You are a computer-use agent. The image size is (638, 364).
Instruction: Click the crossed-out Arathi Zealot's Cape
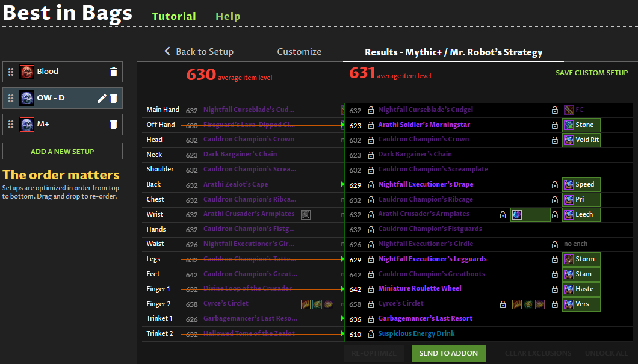[235, 184]
